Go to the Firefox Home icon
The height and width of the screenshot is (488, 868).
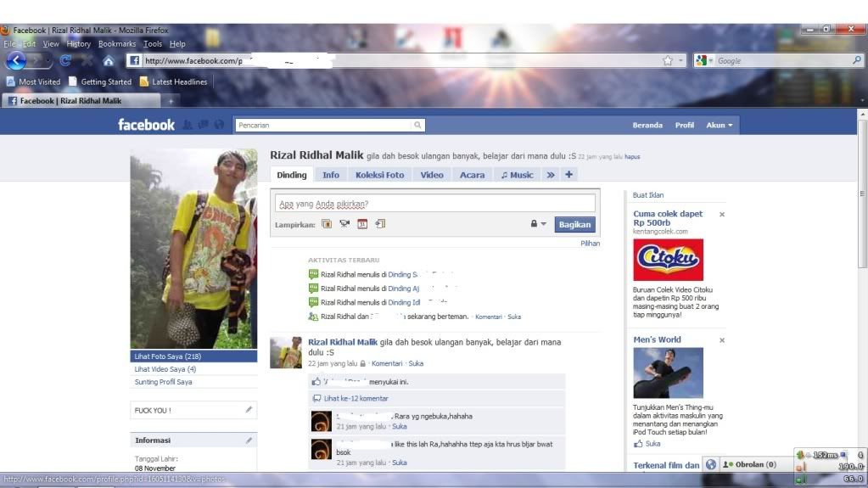click(109, 61)
